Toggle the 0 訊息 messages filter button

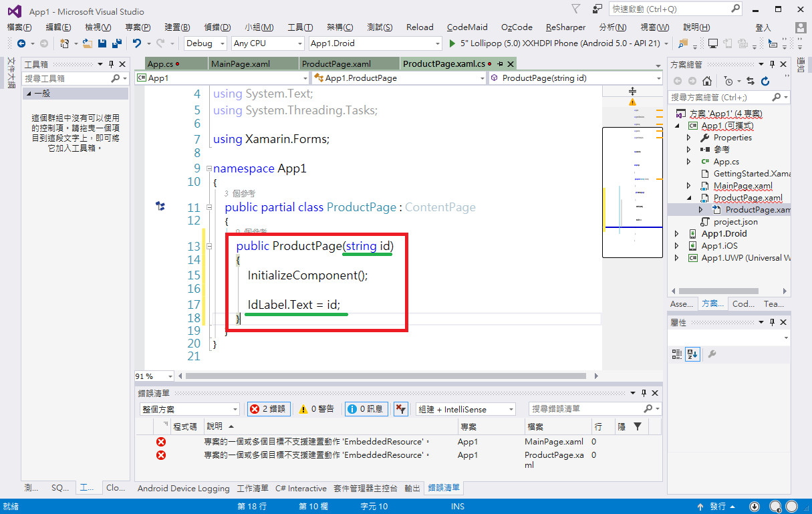tap(365, 409)
